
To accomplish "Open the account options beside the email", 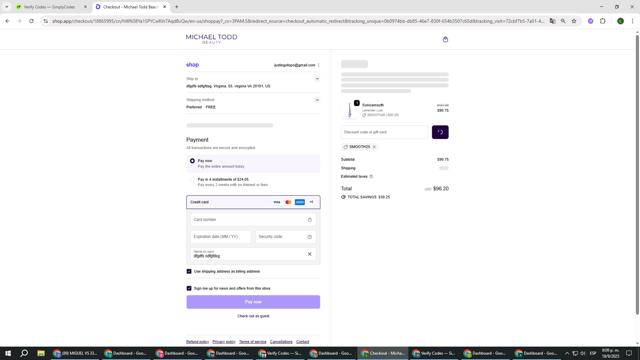I will point(318,65).
